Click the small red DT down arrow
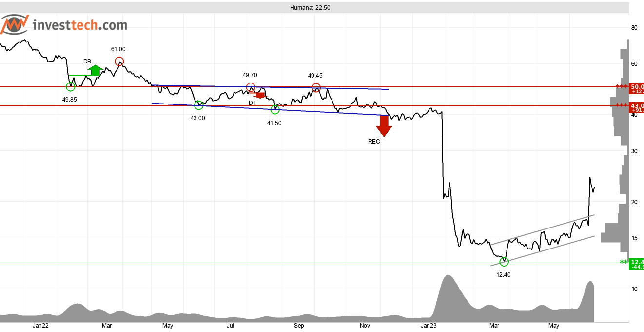 coord(261,95)
